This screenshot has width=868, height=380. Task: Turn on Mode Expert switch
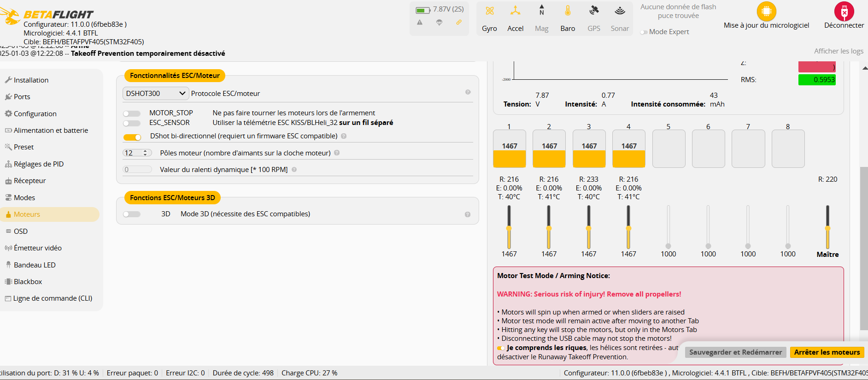tap(644, 32)
